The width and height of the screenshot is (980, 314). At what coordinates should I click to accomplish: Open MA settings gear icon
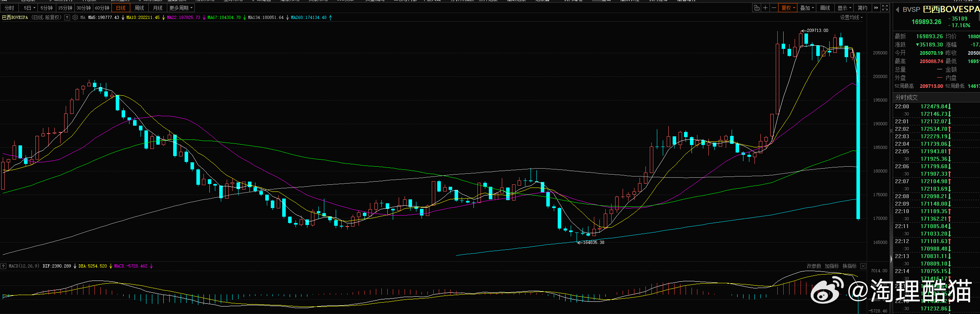[75, 17]
